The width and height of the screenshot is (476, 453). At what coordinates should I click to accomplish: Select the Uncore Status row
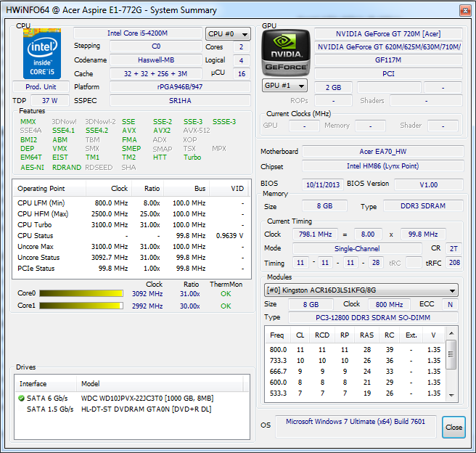[x=131, y=258]
